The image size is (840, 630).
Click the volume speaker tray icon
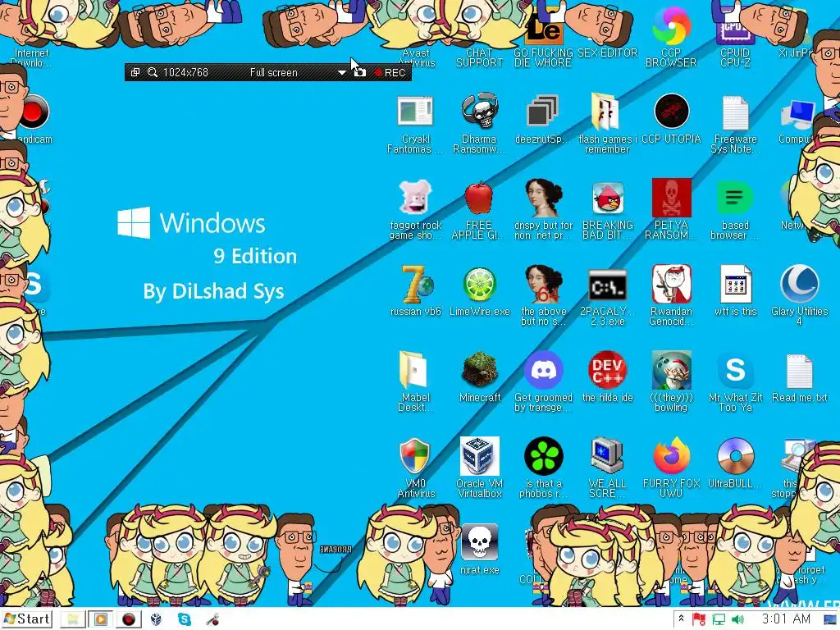click(x=737, y=620)
